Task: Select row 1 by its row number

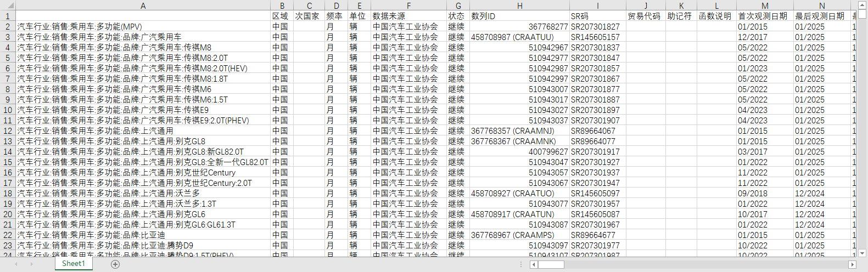Action: (8, 16)
